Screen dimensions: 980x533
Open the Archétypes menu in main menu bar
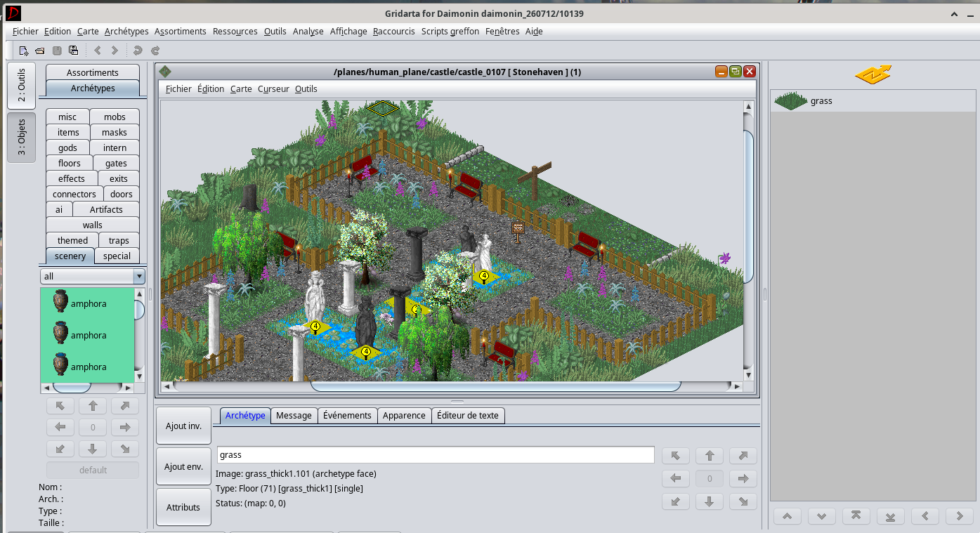pyautogui.click(x=126, y=31)
